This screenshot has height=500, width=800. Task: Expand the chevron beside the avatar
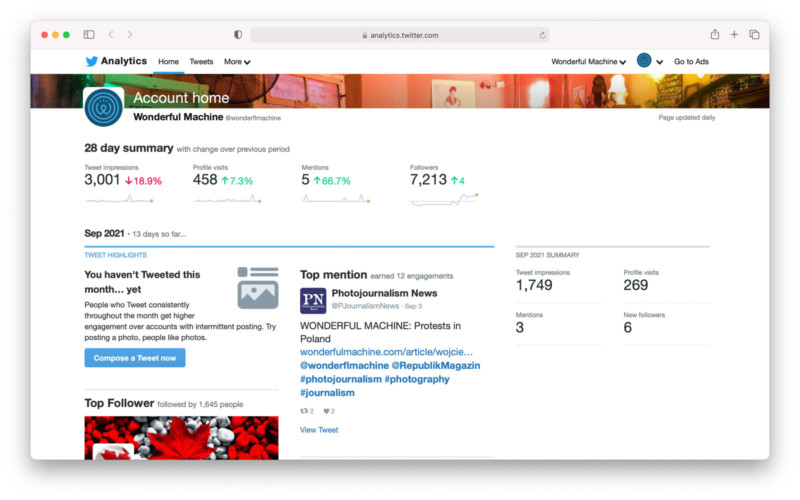coord(660,62)
